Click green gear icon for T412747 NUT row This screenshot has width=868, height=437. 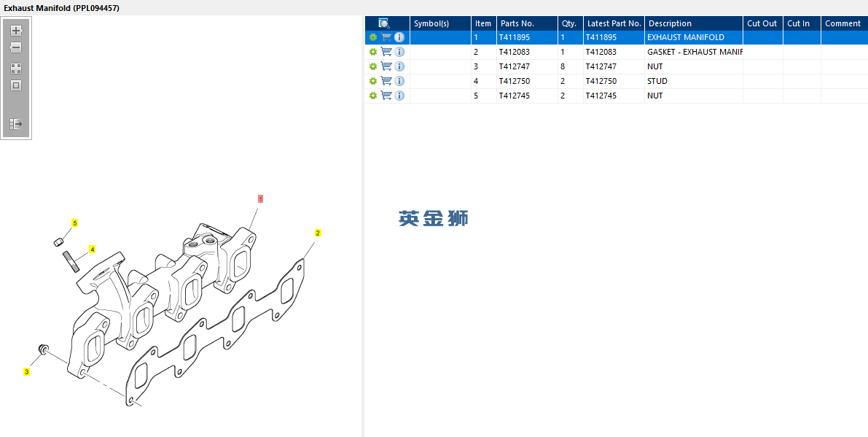click(x=373, y=66)
